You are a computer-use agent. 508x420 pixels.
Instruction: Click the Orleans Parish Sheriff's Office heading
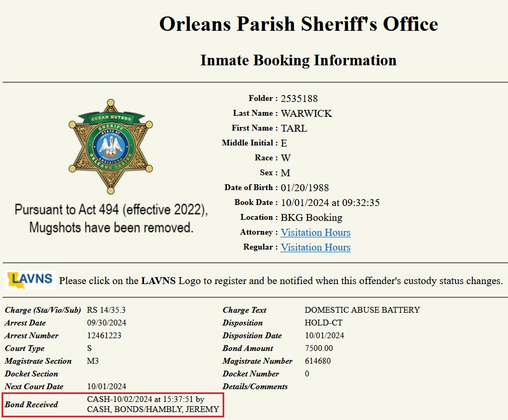[x=299, y=24]
